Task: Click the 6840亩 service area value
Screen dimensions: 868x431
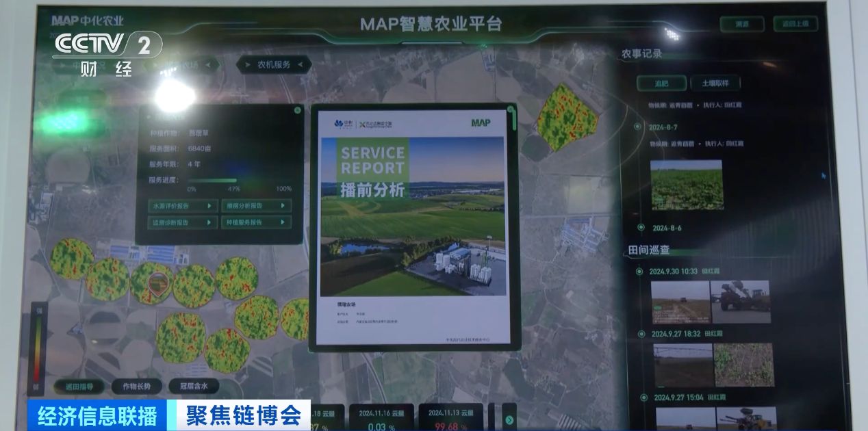Action: [200, 148]
